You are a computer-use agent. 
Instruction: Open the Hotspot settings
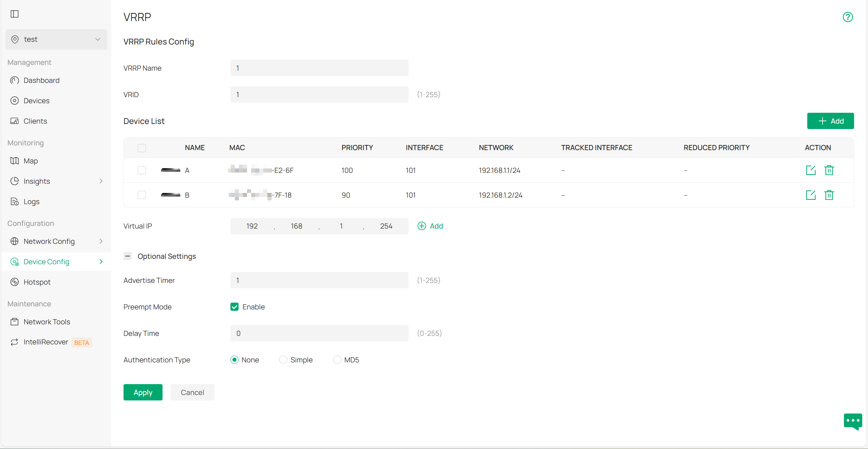[37, 282]
